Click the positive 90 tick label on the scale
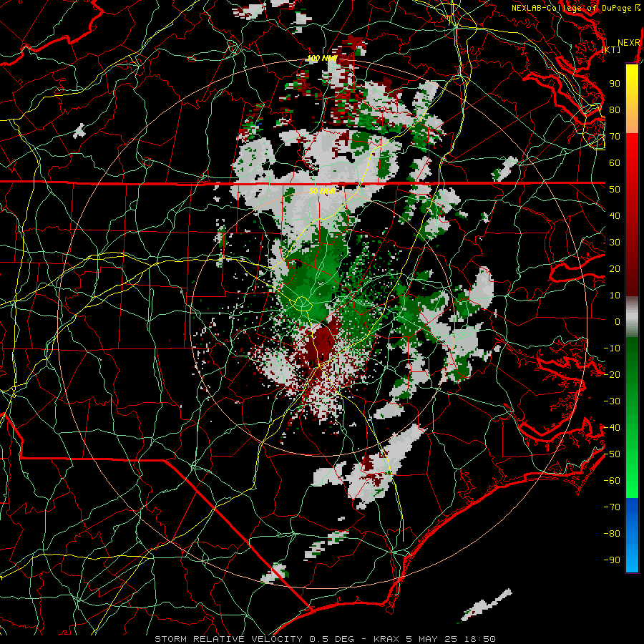Image resolution: width=644 pixels, height=644 pixels. pyautogui.click(x=615, y=84)
